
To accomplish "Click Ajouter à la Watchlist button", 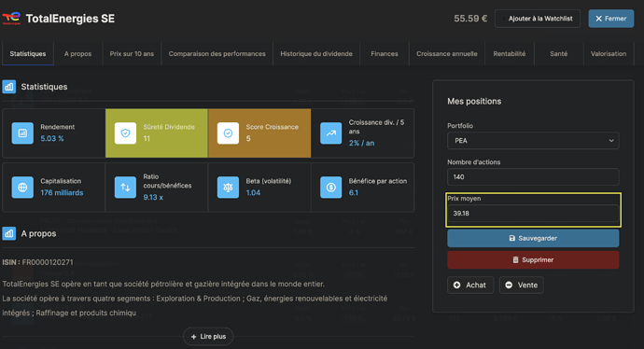I will tap(538, 19).
